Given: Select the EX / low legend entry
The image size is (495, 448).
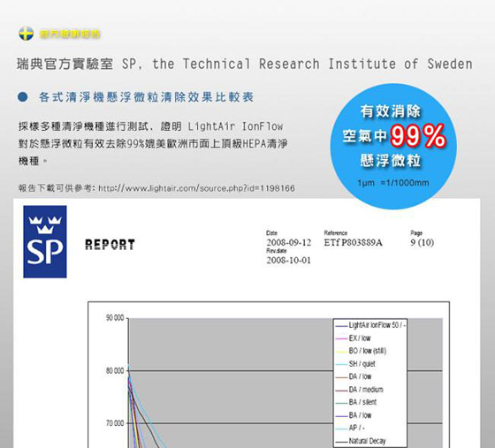Looking at the screenshot, I should 353,338.
